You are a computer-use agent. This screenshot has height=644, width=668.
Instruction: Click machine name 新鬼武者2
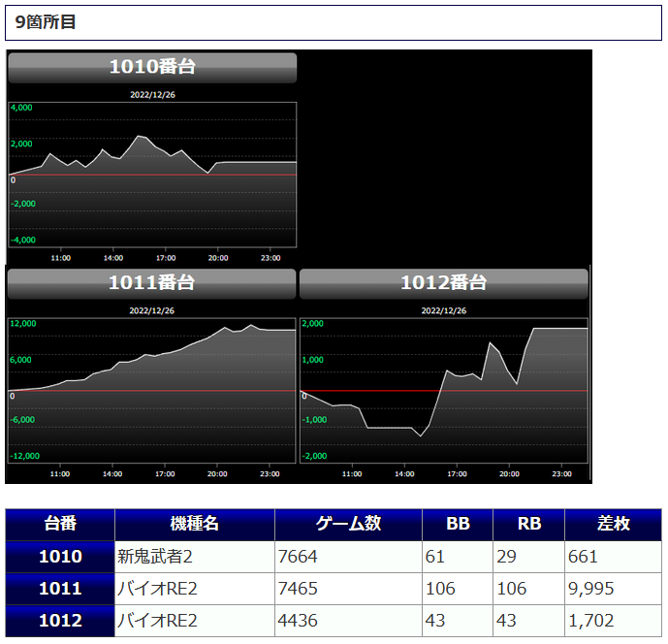click(x=155, y=557)
